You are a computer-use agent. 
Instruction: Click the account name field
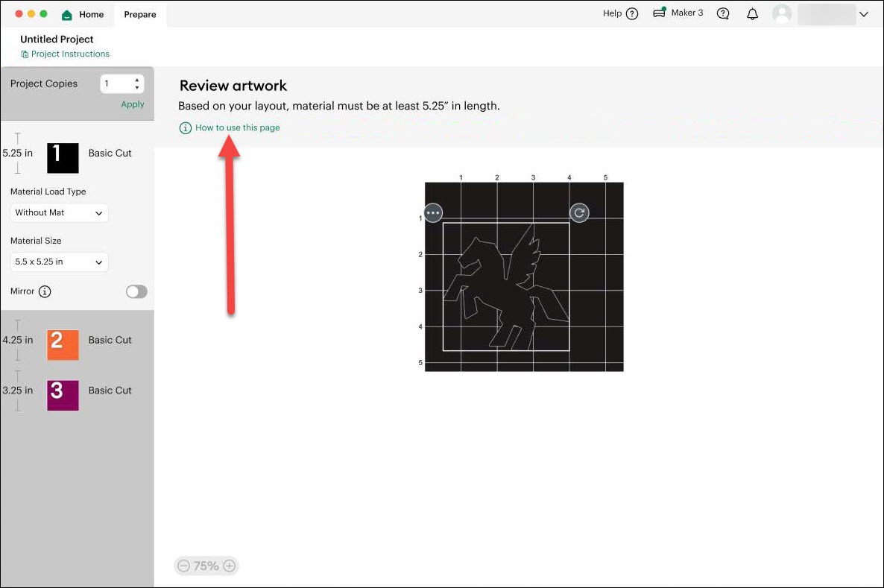(827, 14)
